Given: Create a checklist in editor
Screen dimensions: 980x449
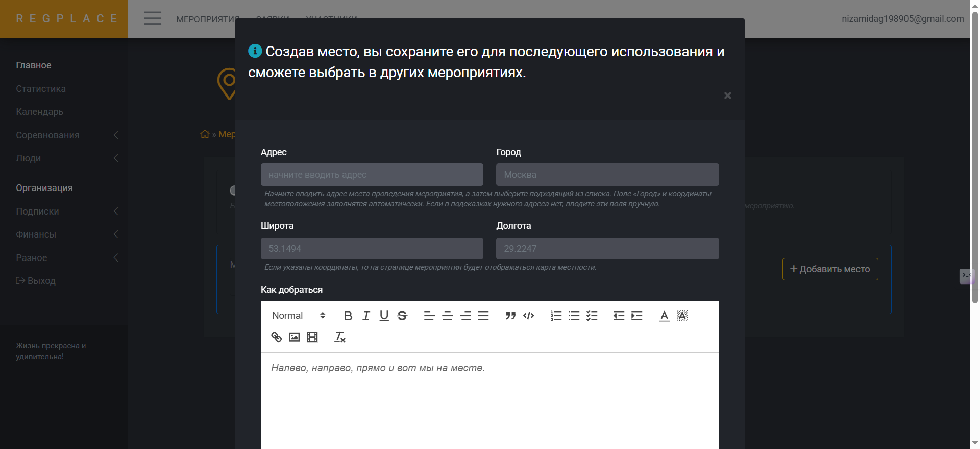Looking at the screenshot, I should (x=592, y=316).
